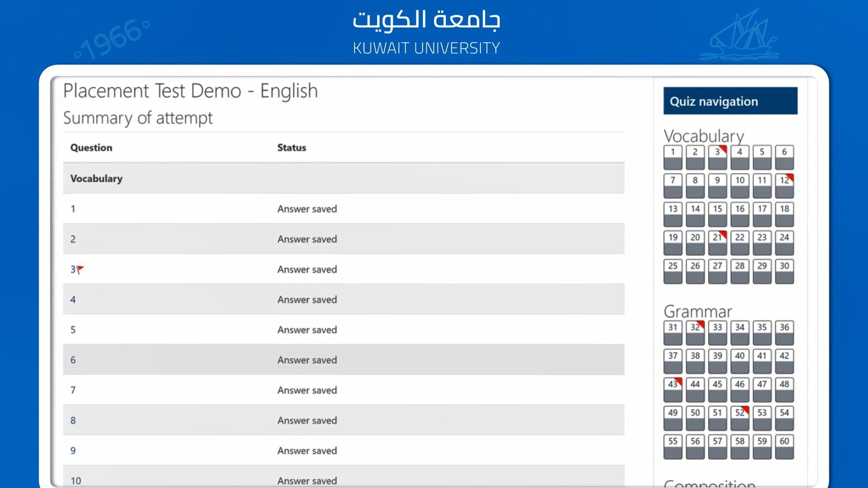Open question 2 link in summary table

(73, 239)
